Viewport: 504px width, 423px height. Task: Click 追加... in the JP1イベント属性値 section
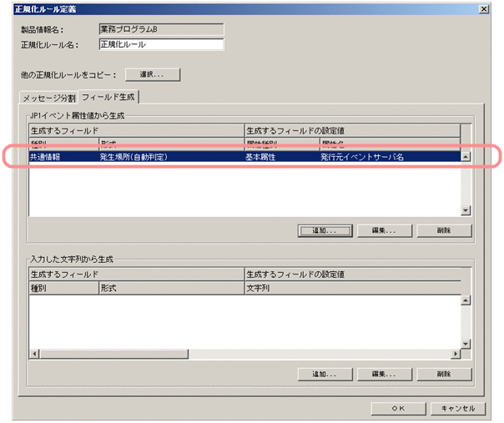325,231
